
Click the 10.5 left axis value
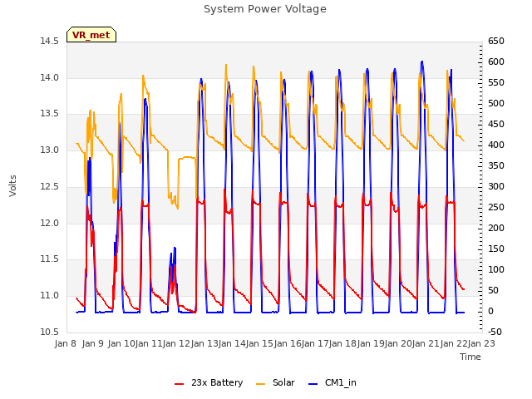pos(50,332)
